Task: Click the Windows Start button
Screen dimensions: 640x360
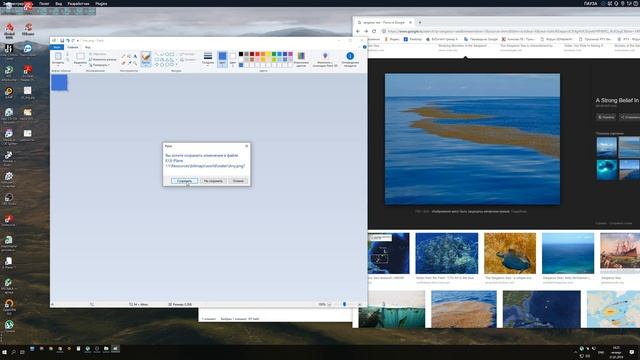Action: point(4,352)
